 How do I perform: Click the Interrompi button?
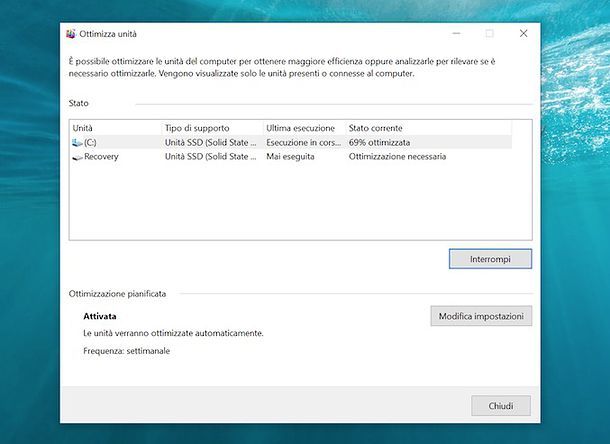(x=490, y=259)
